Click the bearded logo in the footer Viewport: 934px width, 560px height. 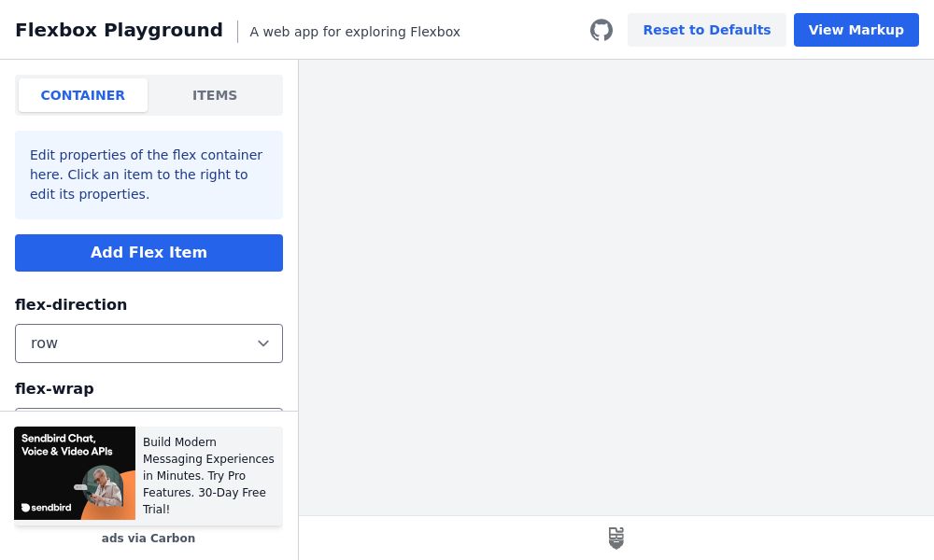616,539
